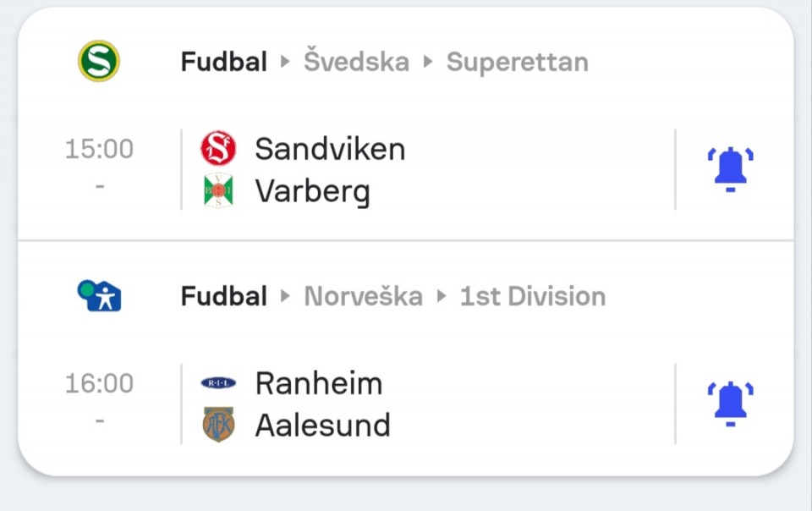
Task: Open Superettan league breadcrumb
Action: [518, 63]
